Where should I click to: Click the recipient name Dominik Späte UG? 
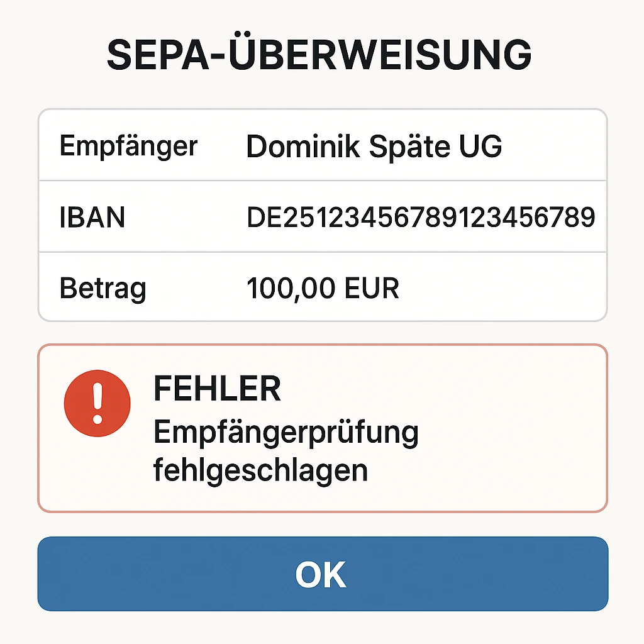coord(374,147)
